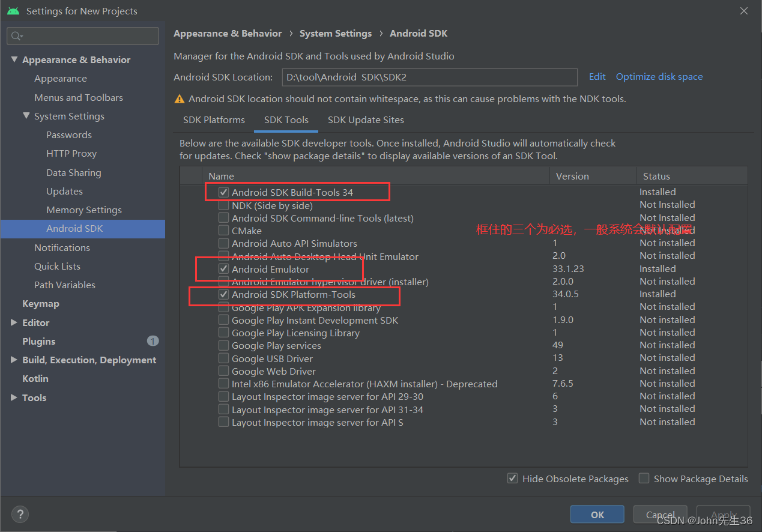The width and height of the screenshot is (762, 532).
Task: Open Quick Lists settings
Action: tap(57, 266)
